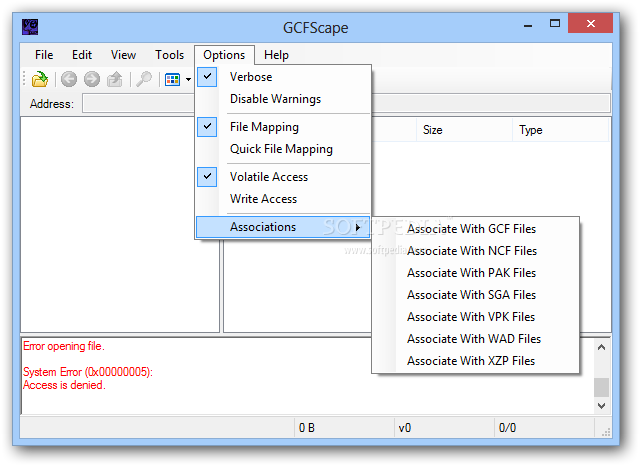Click the 'Error opening file.' log line
This screenshot has height=466, width=640.
tap(64, 346)
